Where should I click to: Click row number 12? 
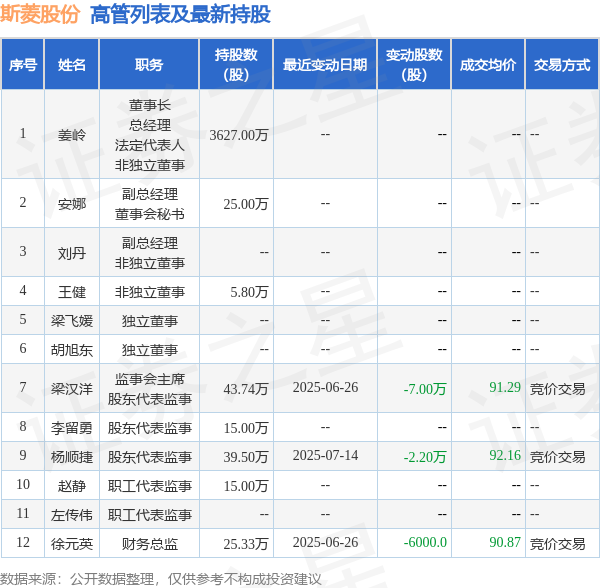coord(23,542)
